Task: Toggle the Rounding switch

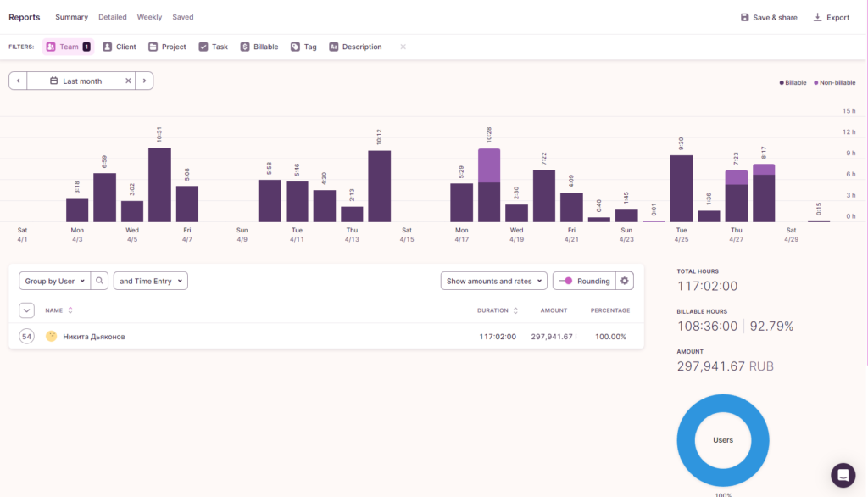Action: pos(565,281)
